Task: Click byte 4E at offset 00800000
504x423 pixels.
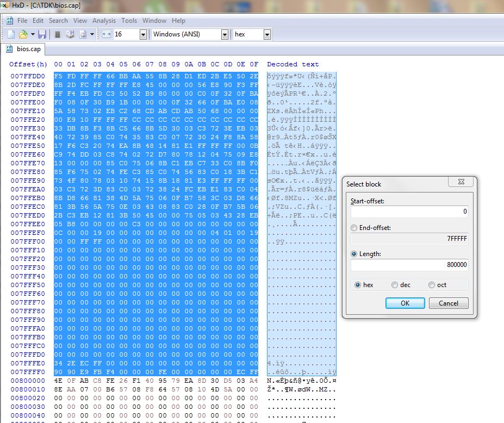Action: pyautogui.click(x=58, y=381)
